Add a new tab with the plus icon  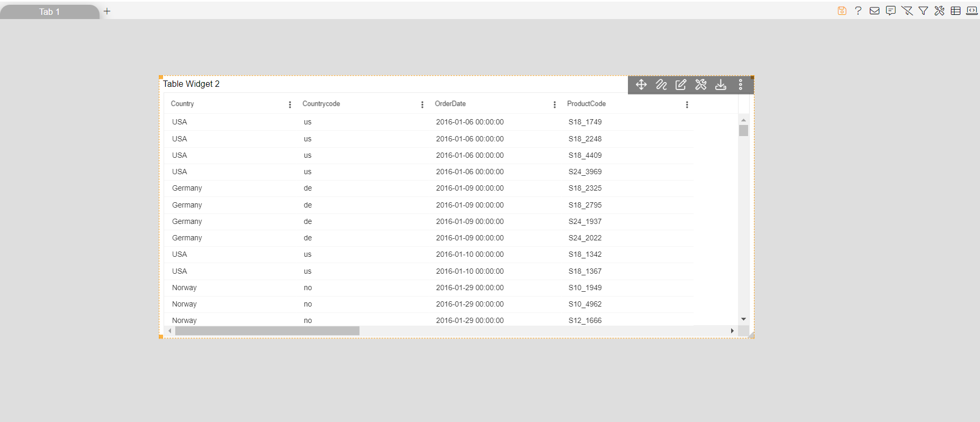click(107, 11)
